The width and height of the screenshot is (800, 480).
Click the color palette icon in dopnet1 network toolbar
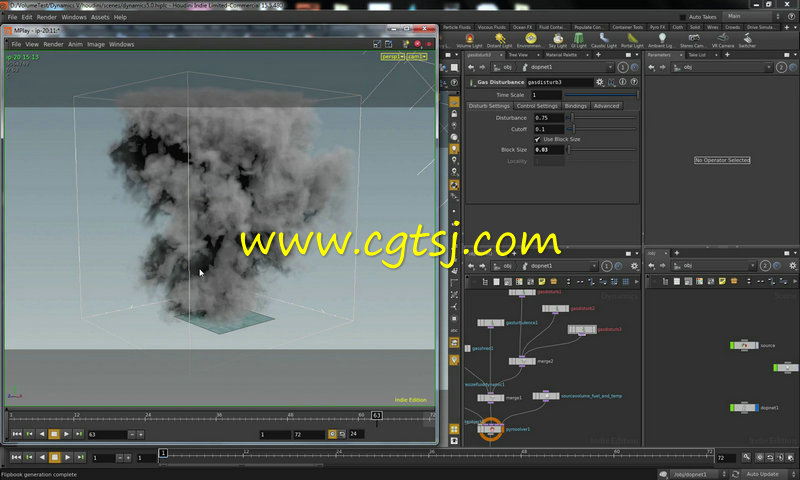pos(519,282)
